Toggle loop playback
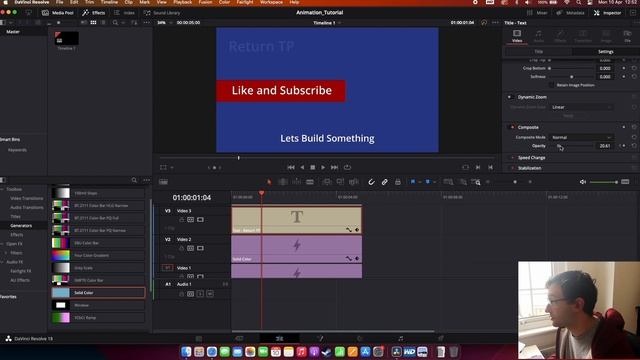The width and height of the screenshot is (640, 360). coord(347,167)
